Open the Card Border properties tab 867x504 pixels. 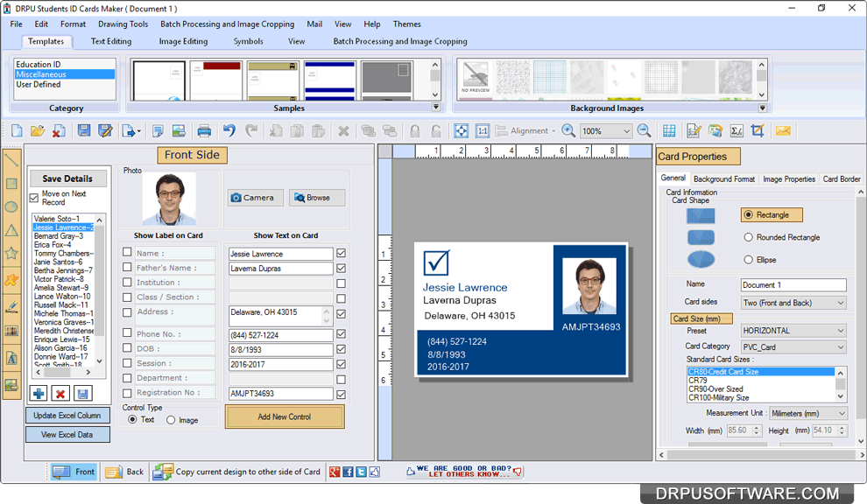pos(841,179)
